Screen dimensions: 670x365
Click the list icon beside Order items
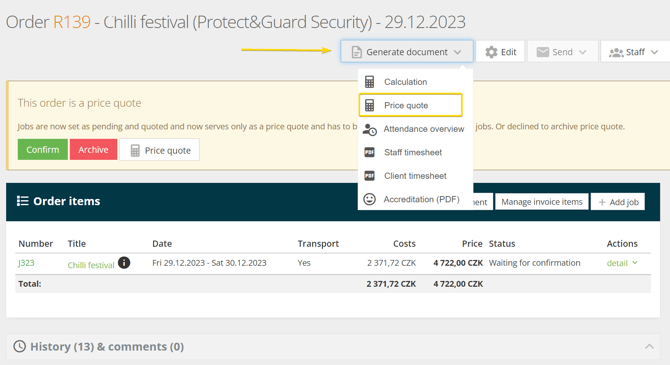[23, 201]
